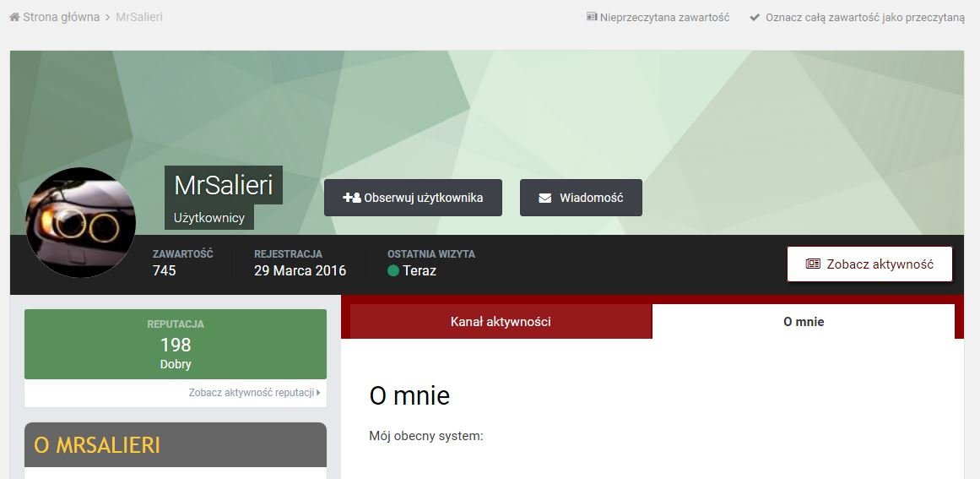Click the unread content newspaper icon
Screen dimensions: 980x479
tap(591, 17)
